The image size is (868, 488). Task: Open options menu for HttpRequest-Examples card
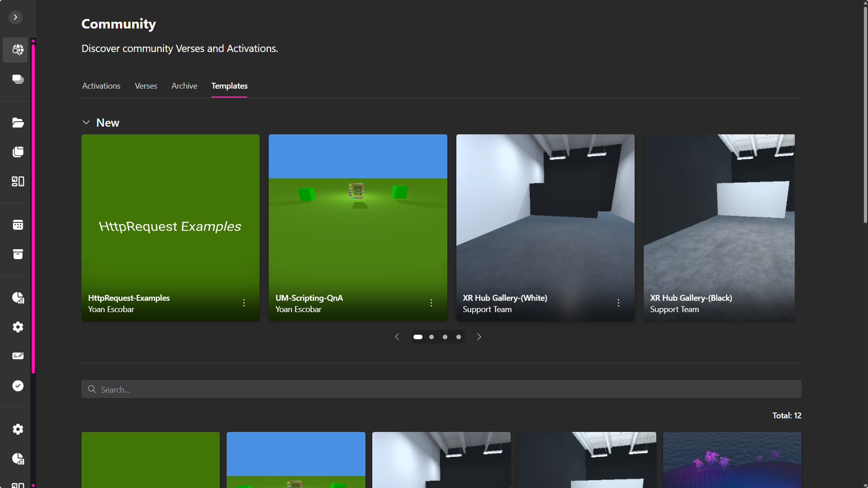click(x=244, y=303)
